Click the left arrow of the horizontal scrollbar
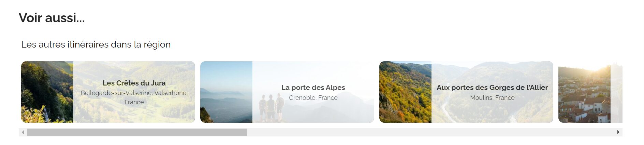Screen dimensions: 644x145 click(x=23, y=132)
